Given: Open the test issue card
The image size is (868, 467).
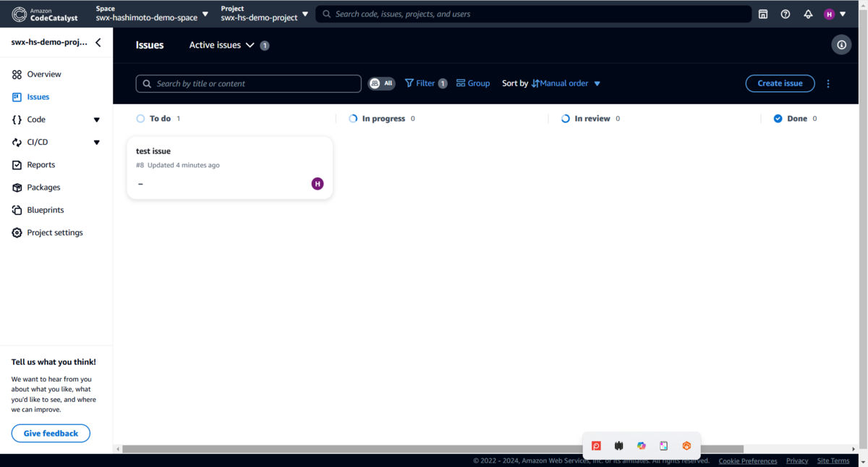Looking at the screenshot, I should (x=230, y=168).
